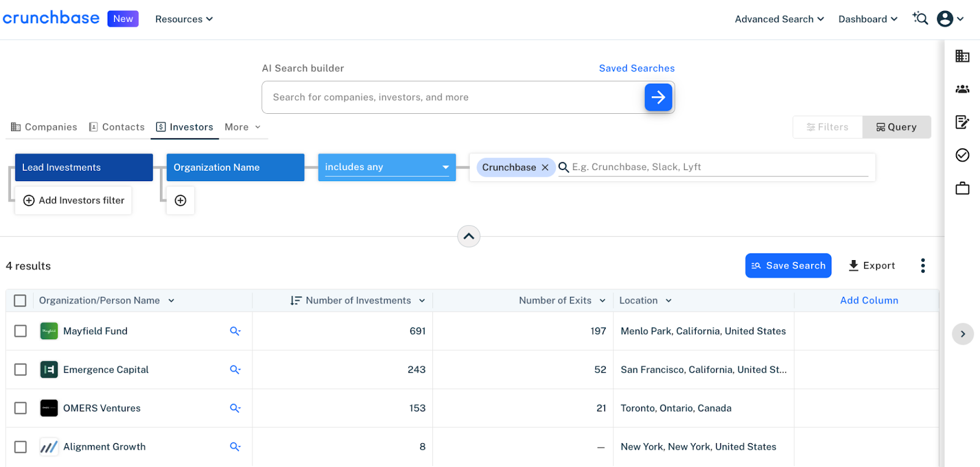Switch to the Contacts tab

pos(117,127)
